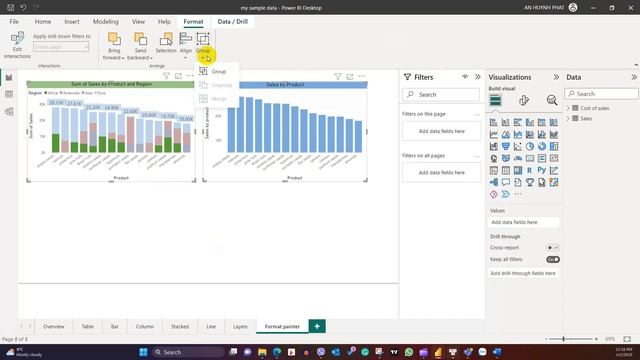Switch to Report view in left sidebar

pos(9,78)
